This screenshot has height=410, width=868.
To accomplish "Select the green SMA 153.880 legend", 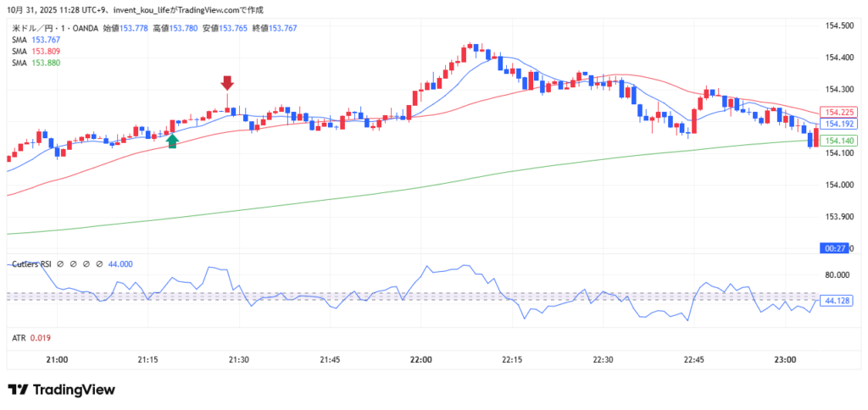I will (36, 63).
